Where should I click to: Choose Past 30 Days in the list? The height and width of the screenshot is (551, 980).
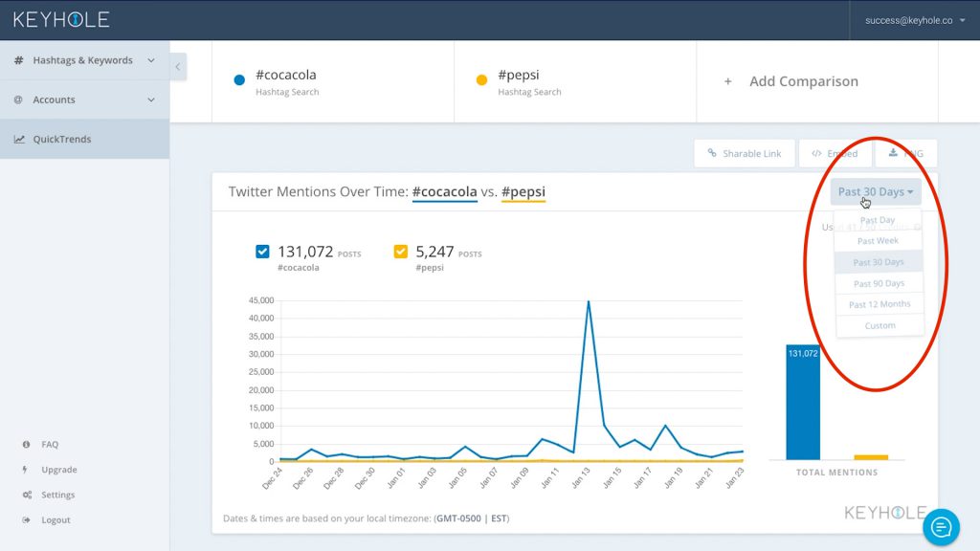click(x=879, y=262)
